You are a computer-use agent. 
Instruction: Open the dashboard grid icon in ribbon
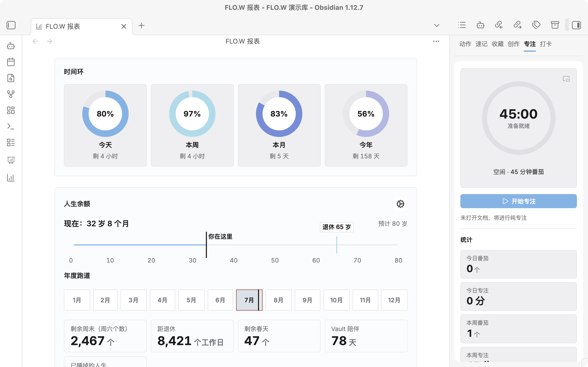coord(11,110)
